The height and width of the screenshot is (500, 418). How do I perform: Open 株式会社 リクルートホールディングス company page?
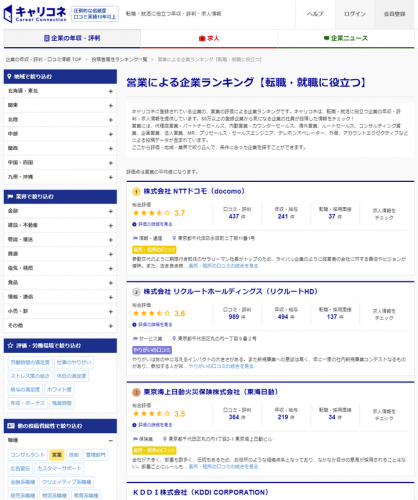click(x=231, y=292)
